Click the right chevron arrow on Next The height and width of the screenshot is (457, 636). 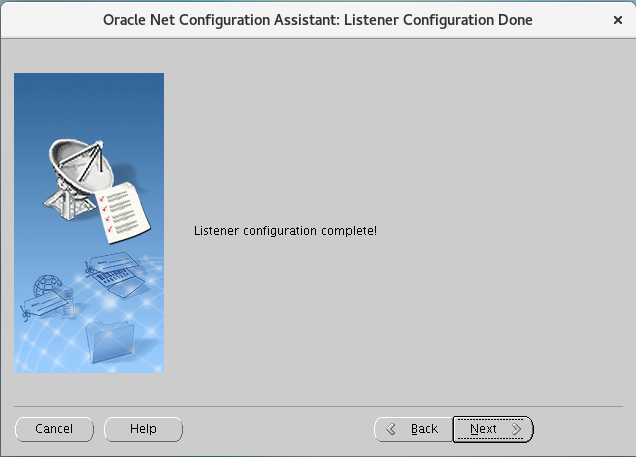pyautogui.click(x=516, y=429)
